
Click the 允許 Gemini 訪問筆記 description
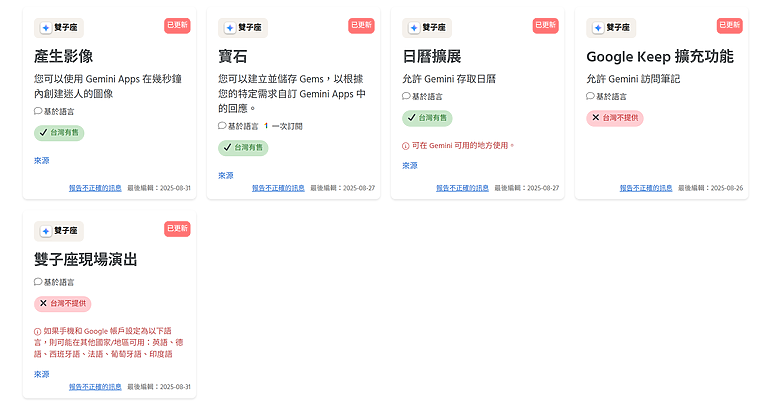pos(633,79)
